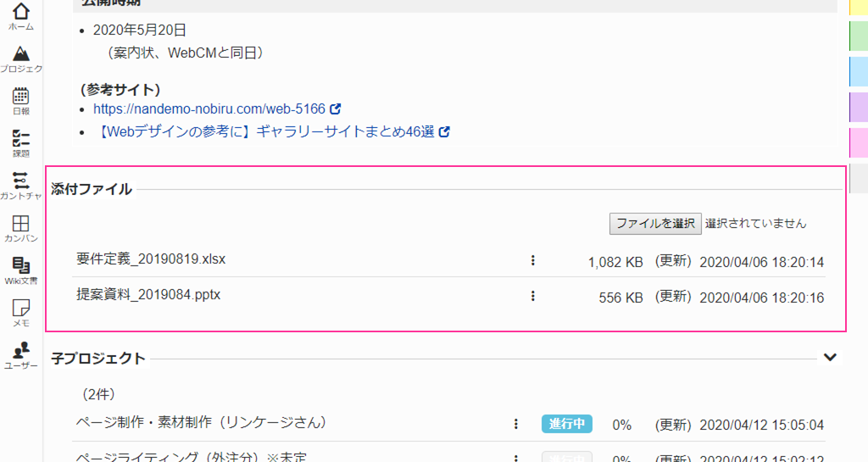This screenshot has height=462, width=868.
Task: Open the メモ note icon
Action: pyautogui.click(x=21, y=311)
